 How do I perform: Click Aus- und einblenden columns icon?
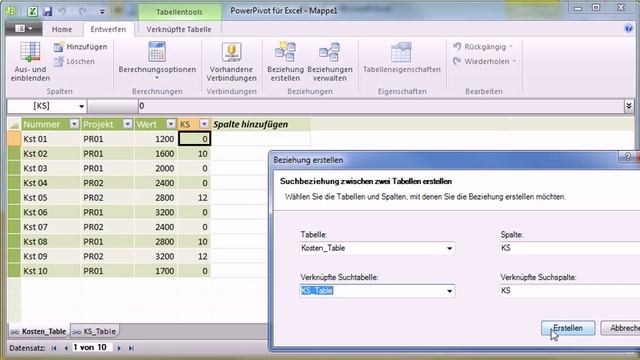click(30, 62)
